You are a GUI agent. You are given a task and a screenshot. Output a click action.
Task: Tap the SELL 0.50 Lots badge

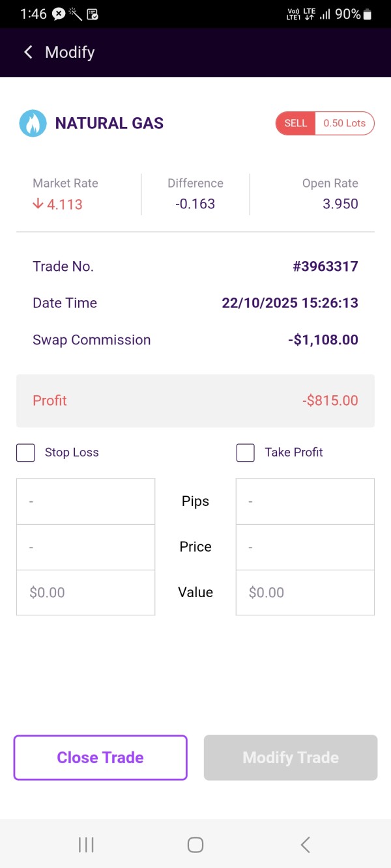tap(325, 123)
